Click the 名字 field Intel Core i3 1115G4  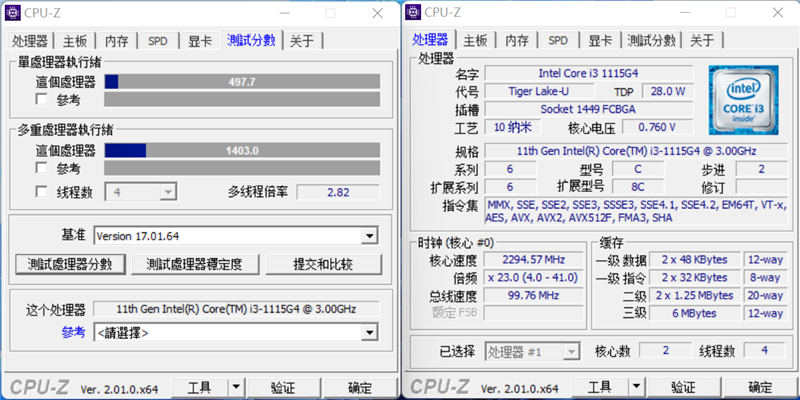(588, 73)
